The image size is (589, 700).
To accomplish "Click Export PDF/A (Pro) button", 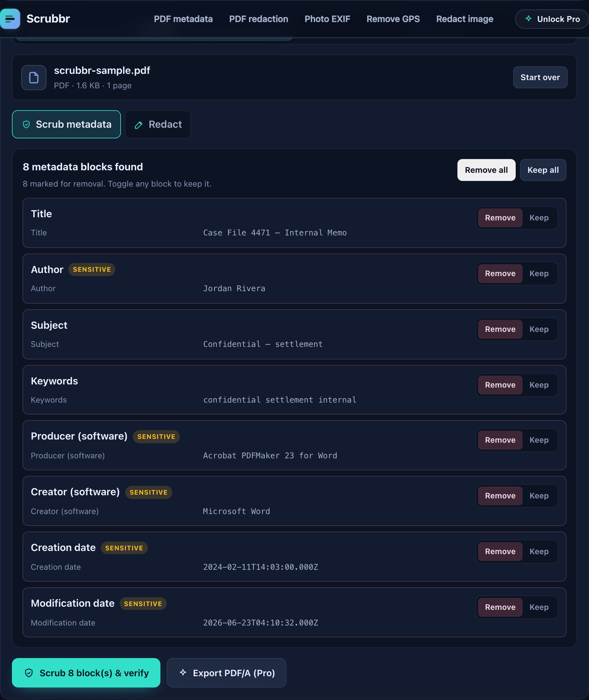I will click(227, 673).
